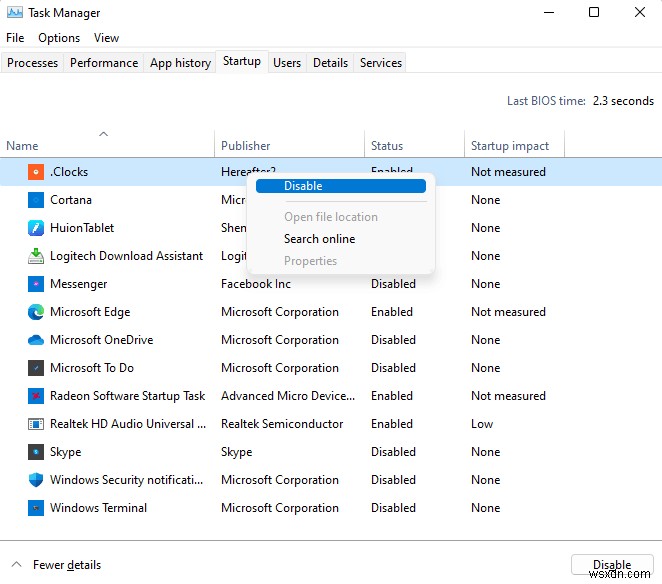Click the Disable button at bottom right
Viewport: 662px width, 584px height.
612,565
